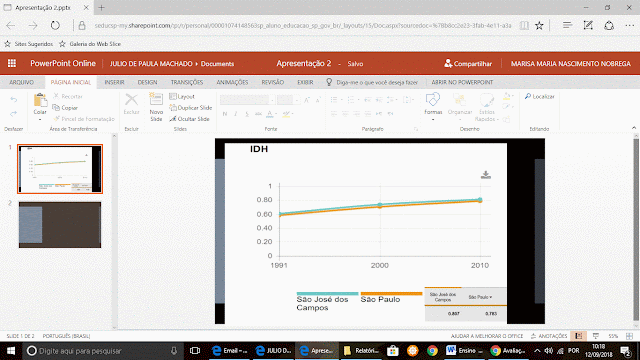Viewport: 640px width, 360px height.
Task: Click JULIO DE PAULA MACHADO breadcrumb link
Action: point(151,64)
